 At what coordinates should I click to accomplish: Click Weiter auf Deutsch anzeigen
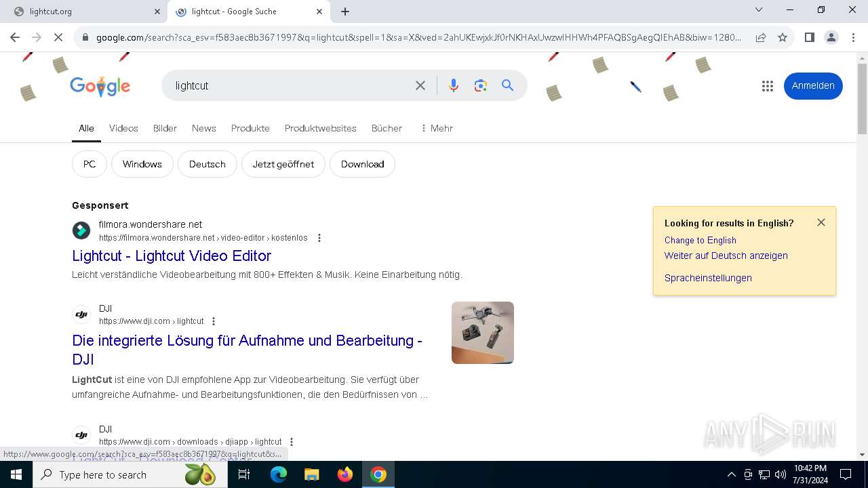tap(726, 256)
